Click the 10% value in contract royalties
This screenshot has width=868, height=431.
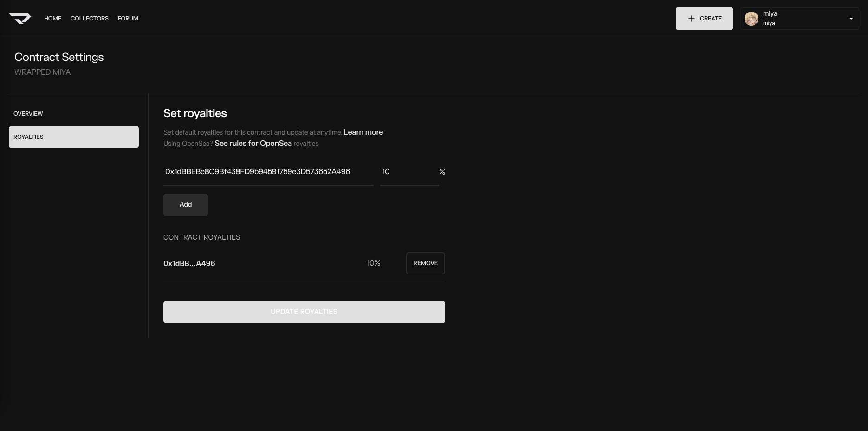pos(373,263)
